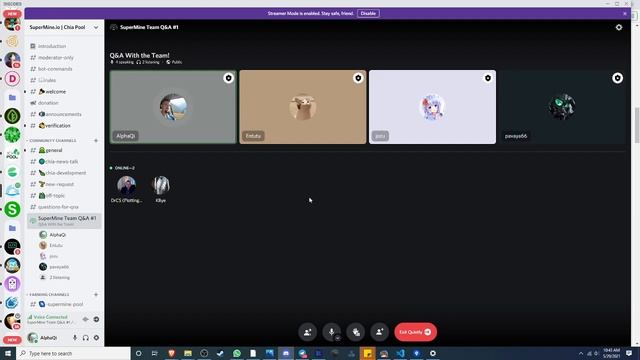Click the pavaya66 speaker tile
This screenshot has height=360, width=640.
pyautogui.click(x=562, y=107)
